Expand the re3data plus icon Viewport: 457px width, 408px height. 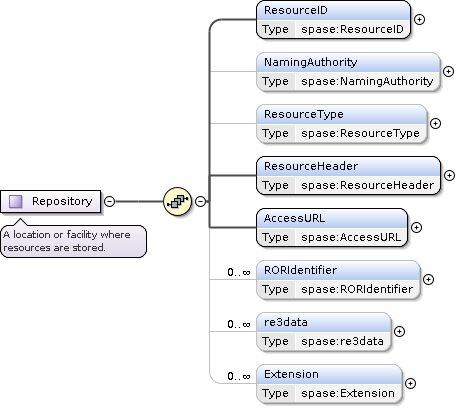399,332
